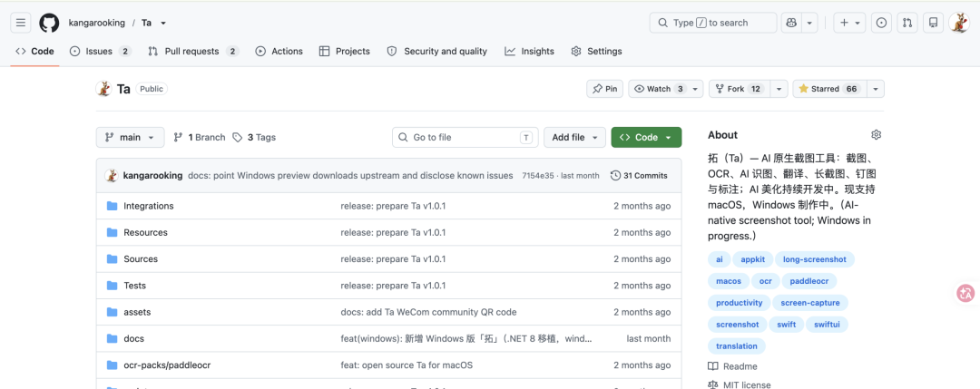Screen dimensions: 980x389
Task: Open the Ta repository switcher dropdown
Action: (163, 23)
